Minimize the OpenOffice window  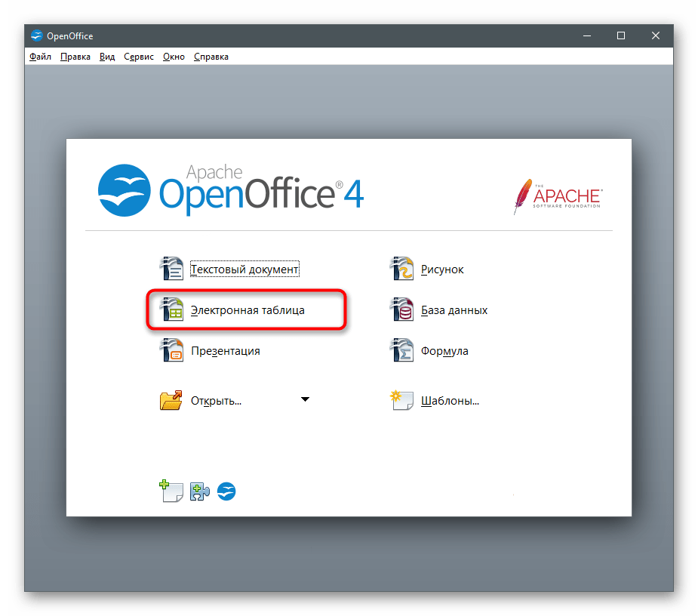[587, 35]
